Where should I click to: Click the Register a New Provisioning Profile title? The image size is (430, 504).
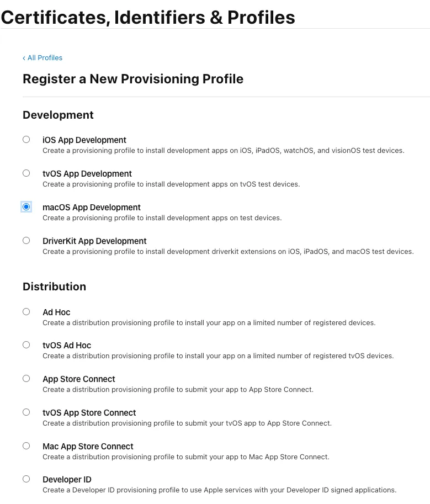point(132,79)
